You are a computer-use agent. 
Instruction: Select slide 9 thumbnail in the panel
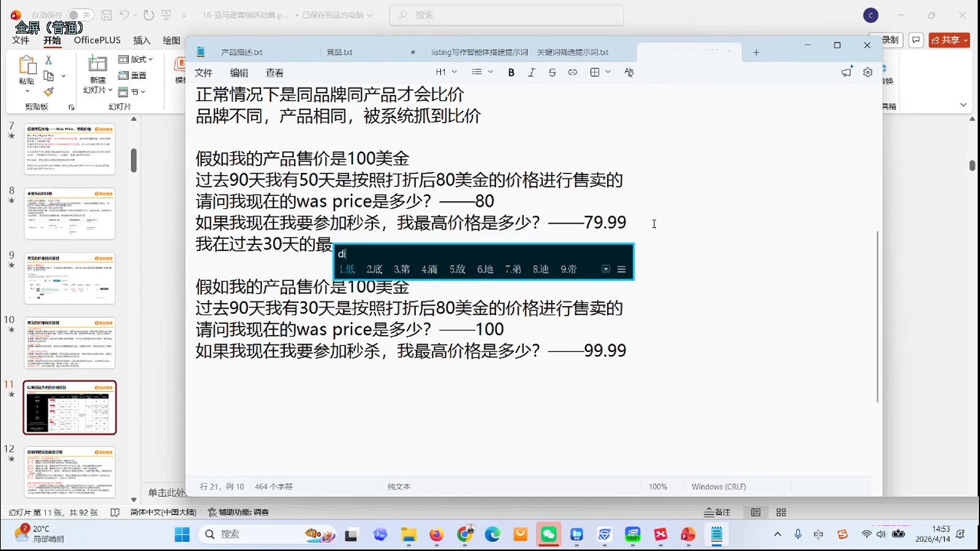tap(69, 279)
